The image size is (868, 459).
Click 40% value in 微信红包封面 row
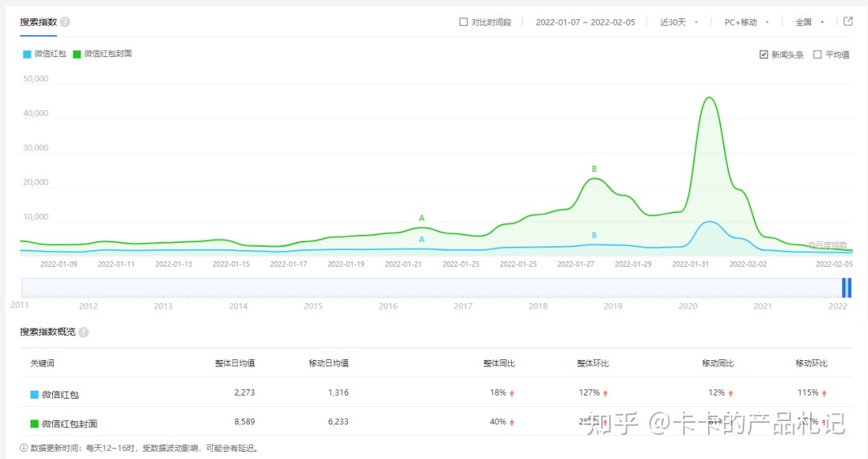point(497,422)
